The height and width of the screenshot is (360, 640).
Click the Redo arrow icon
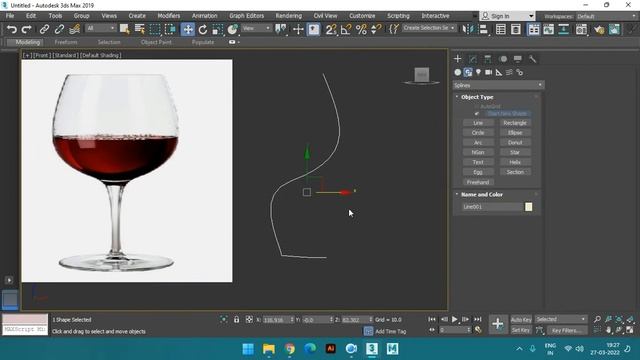point(27,29)
